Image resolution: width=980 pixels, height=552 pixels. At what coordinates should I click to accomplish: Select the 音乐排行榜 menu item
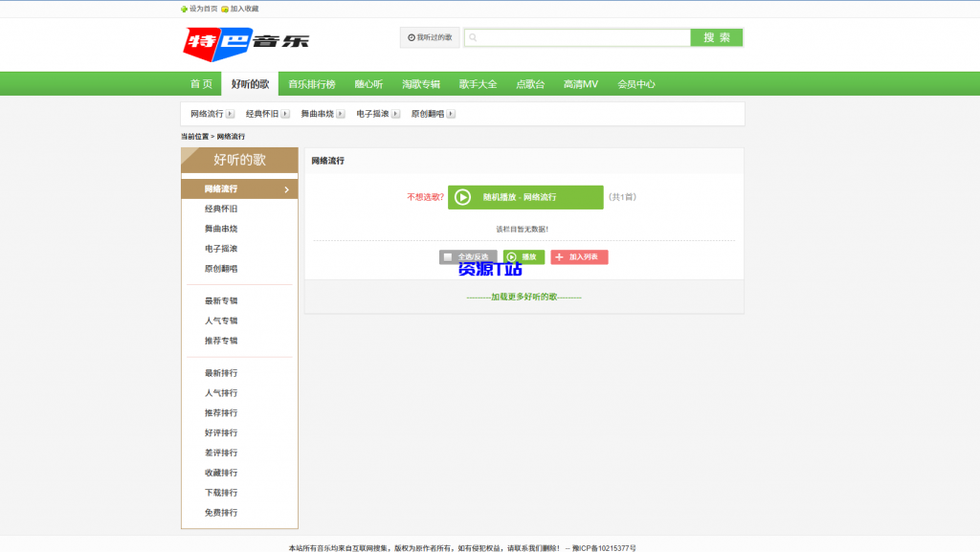(313, 83)
